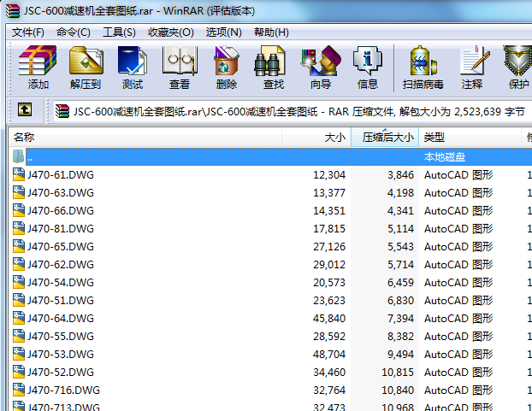Open the Help (帮助) menu

pos(271,32)
